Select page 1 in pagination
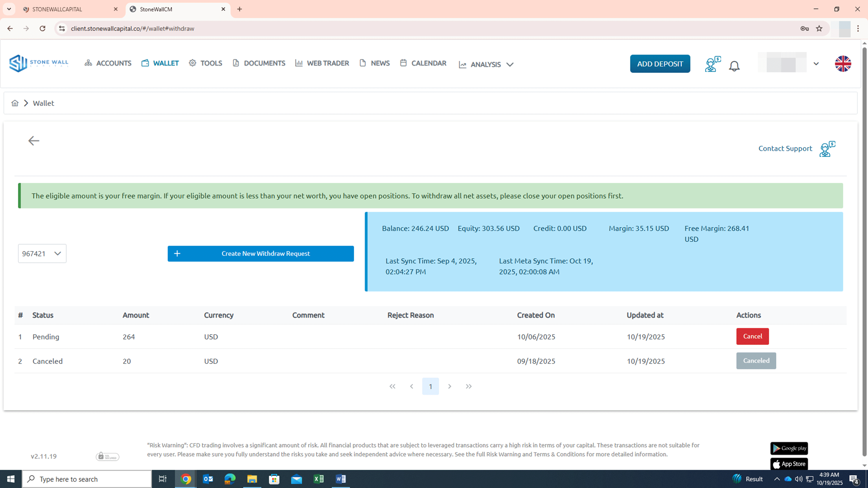This screenshot has height=488, width=868. pos(430,386)
